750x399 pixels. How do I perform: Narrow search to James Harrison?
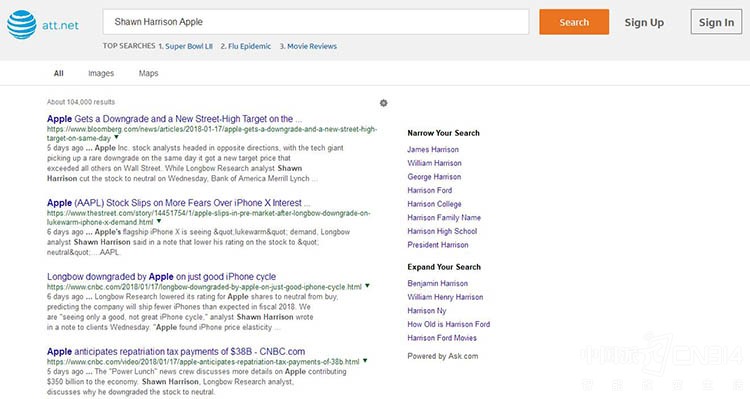tap(433, 149)
